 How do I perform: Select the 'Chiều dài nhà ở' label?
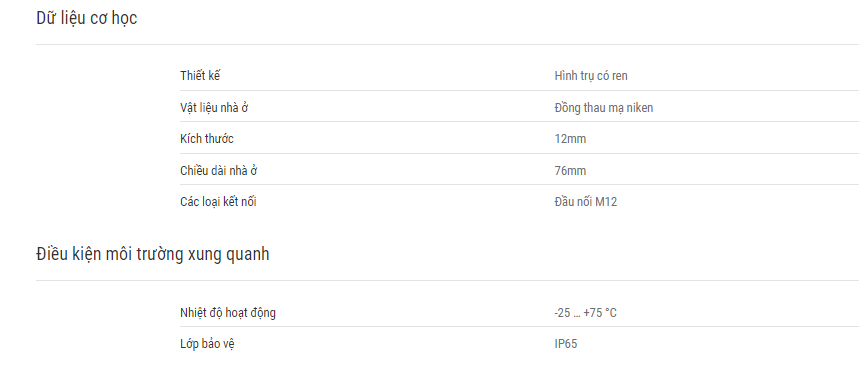coord(219,170)
